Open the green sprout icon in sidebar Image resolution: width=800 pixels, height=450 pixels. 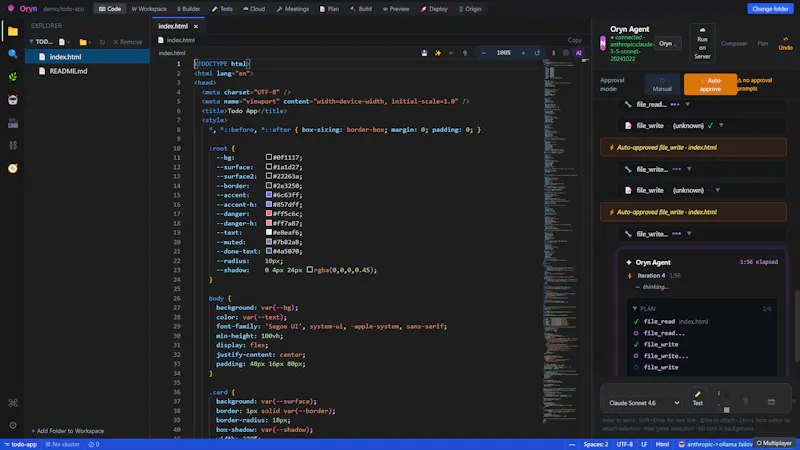click(13, 77)
